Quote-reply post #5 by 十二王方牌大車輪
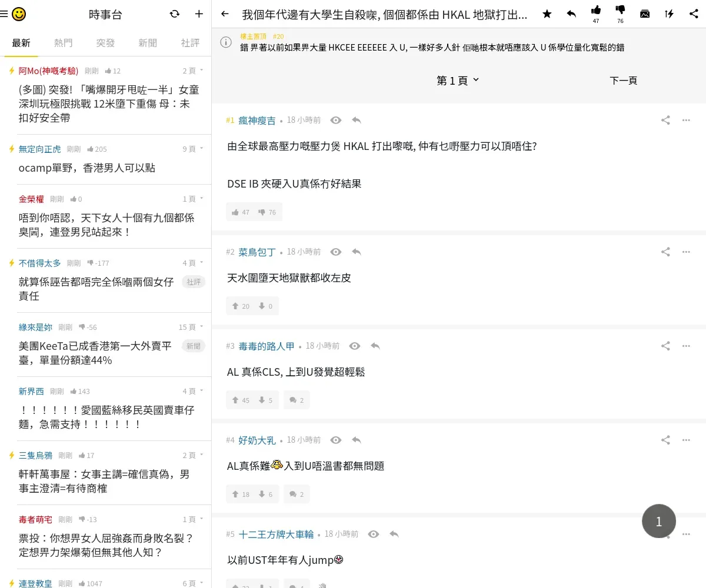The height and width of the screenshot is (588, 706). 394,534
